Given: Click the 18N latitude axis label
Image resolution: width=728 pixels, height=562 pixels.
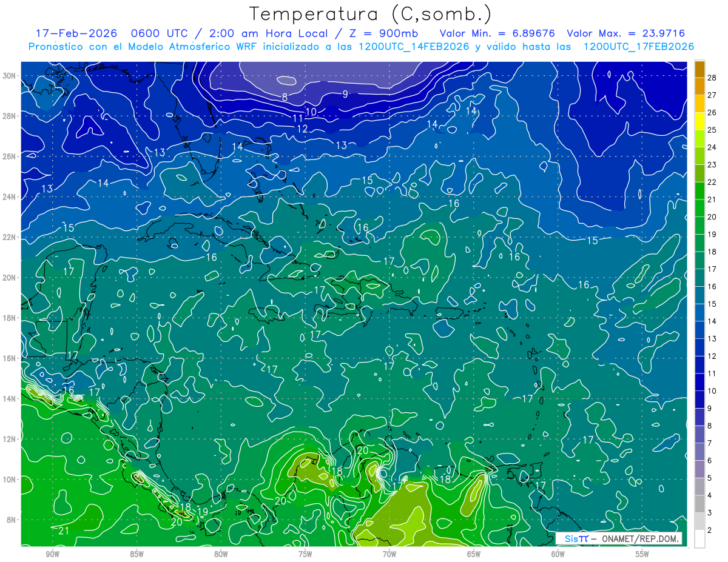Looking at the screenshot, I should click(x=8, y=318).
